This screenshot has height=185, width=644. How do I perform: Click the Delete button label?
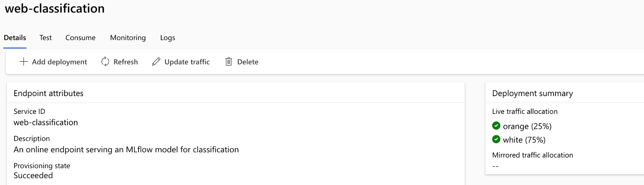248,62
